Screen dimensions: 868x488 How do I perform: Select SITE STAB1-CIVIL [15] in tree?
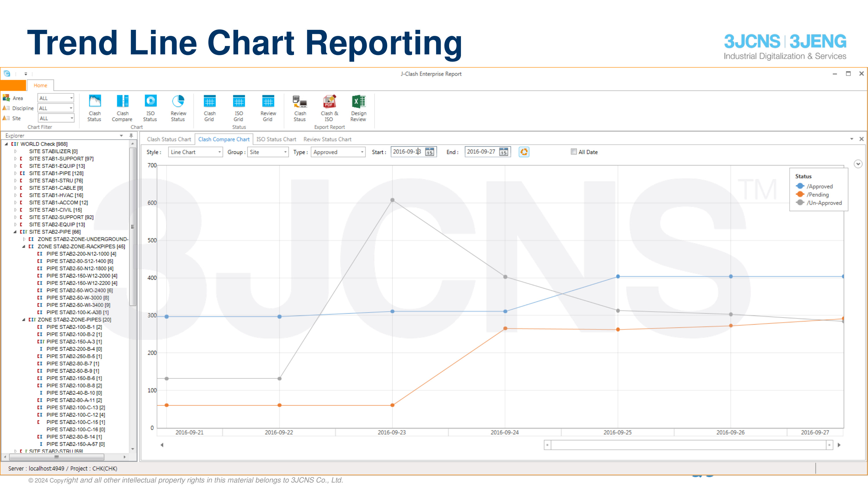pyautogui.click(x=55, y=210)
